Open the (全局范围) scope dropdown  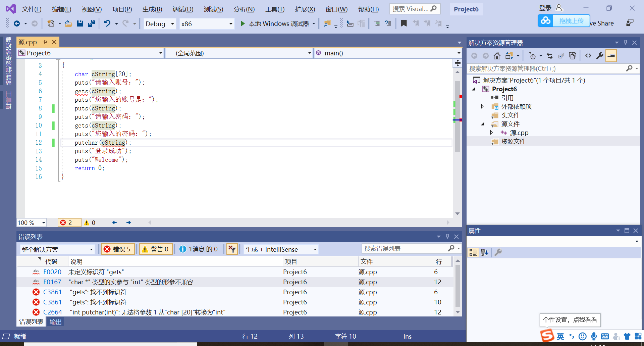pos(240,53)
